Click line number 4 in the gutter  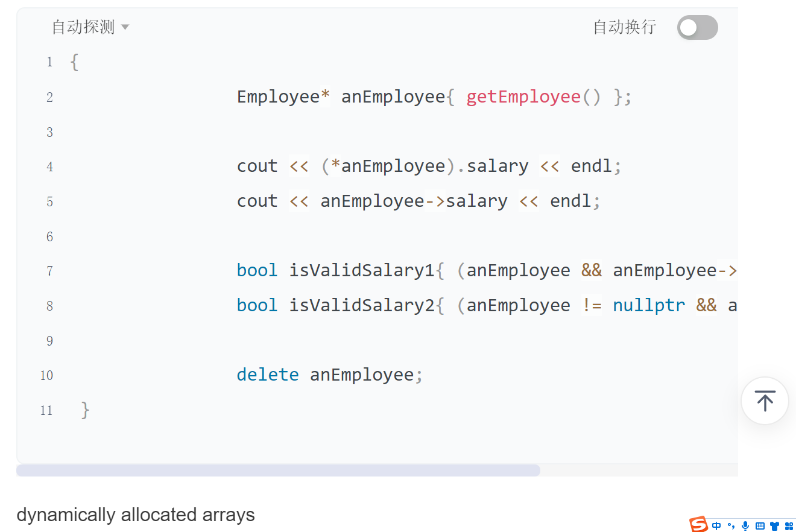[x=49, y=166]
